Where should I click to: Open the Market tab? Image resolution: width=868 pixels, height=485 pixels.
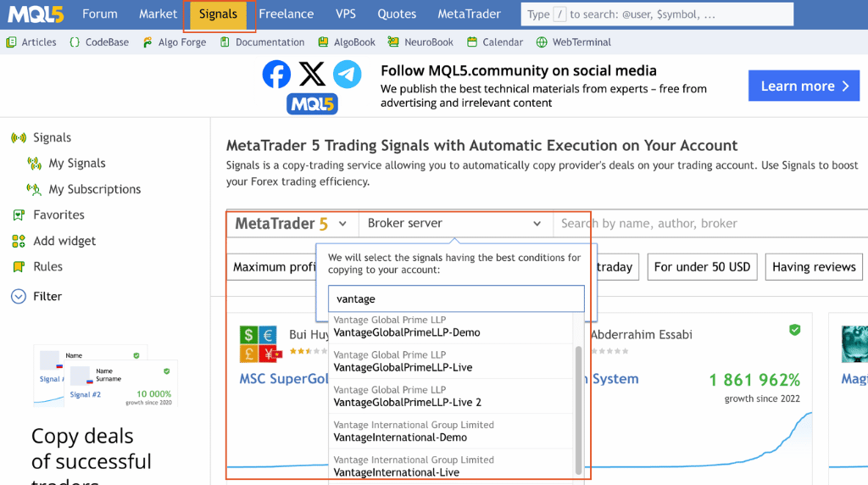click(x=158, y=14)
